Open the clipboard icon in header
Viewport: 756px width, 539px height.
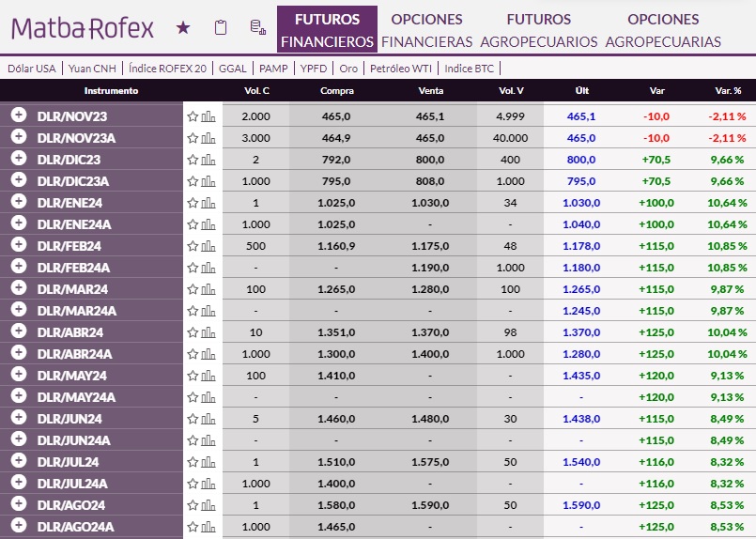tap(221, 28)
